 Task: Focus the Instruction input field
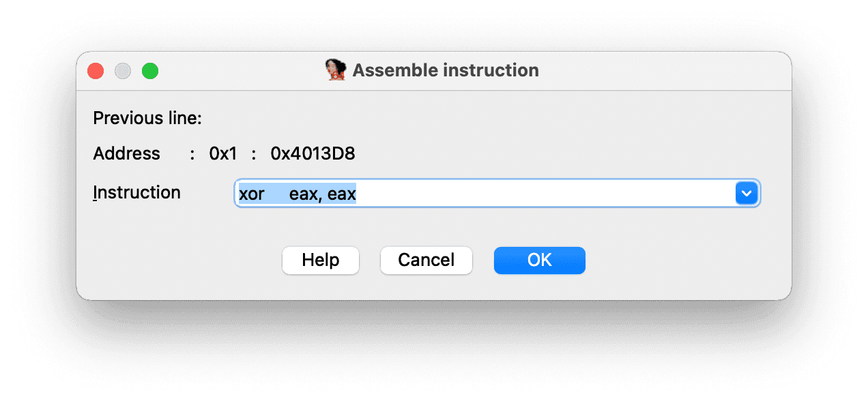point(485,194)
